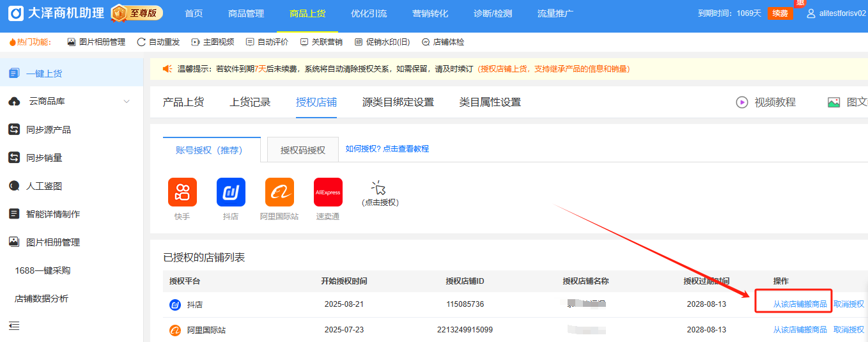Image resolution: width=868 pixels, height=342 pixels.
Task: Open the 优化引流 top menu
Action: (368, 13)
